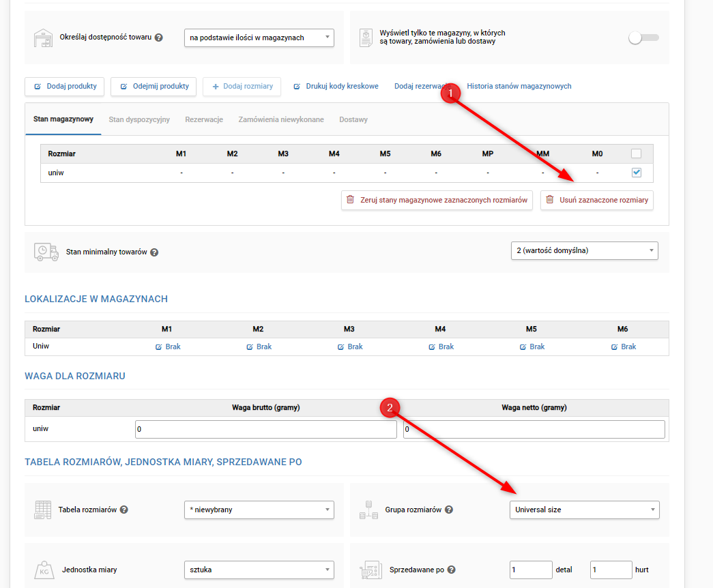Click Dodaj rozmiary button
The width and height of the screenshot is (713, 588).
tap(242, 87)
